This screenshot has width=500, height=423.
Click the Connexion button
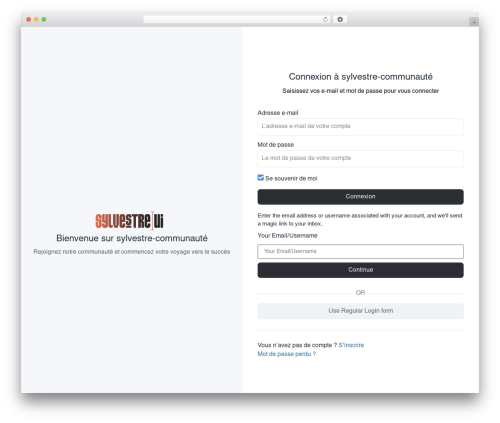tap(360, 197)
